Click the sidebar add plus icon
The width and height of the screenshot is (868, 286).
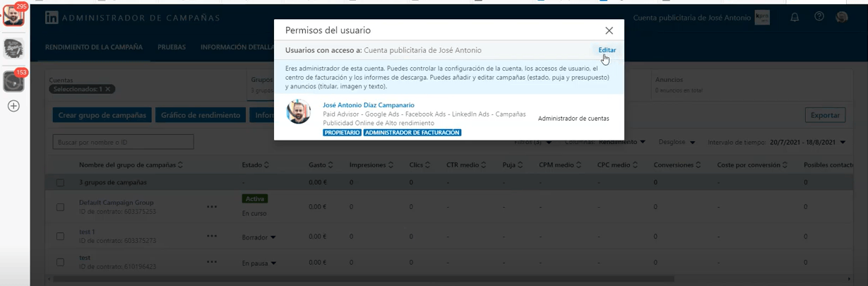[x=13, y=106]
